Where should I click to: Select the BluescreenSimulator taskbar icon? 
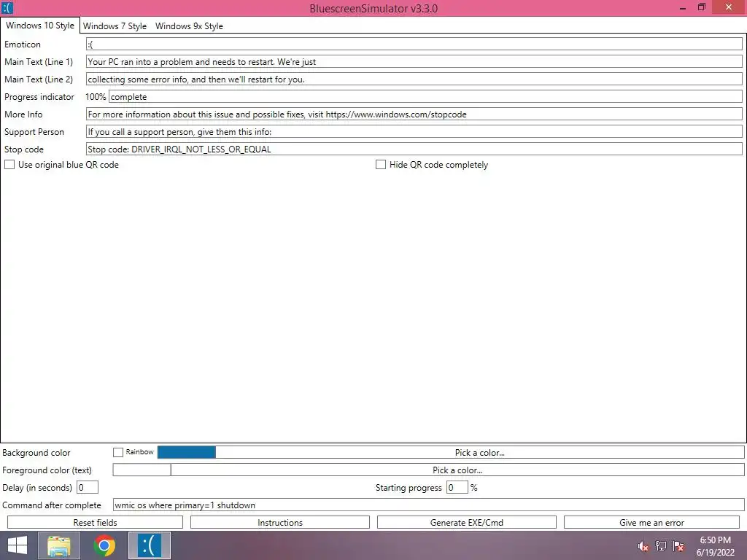point(150,545)
